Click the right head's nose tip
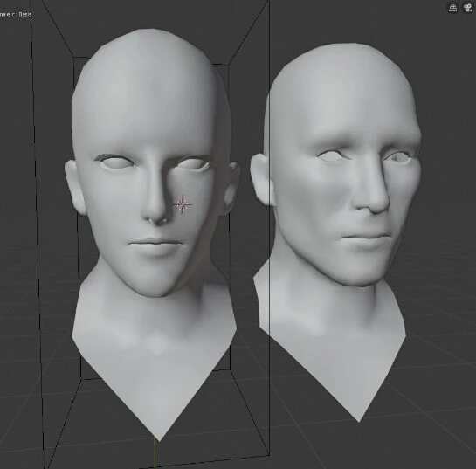The image size is (476, 469). (374, 206)
